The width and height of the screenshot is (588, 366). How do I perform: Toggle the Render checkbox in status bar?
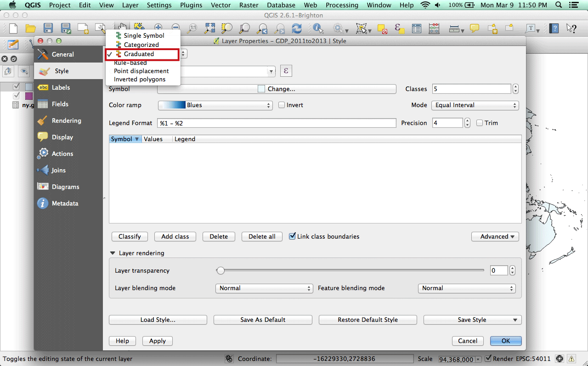tap(488, 359)
